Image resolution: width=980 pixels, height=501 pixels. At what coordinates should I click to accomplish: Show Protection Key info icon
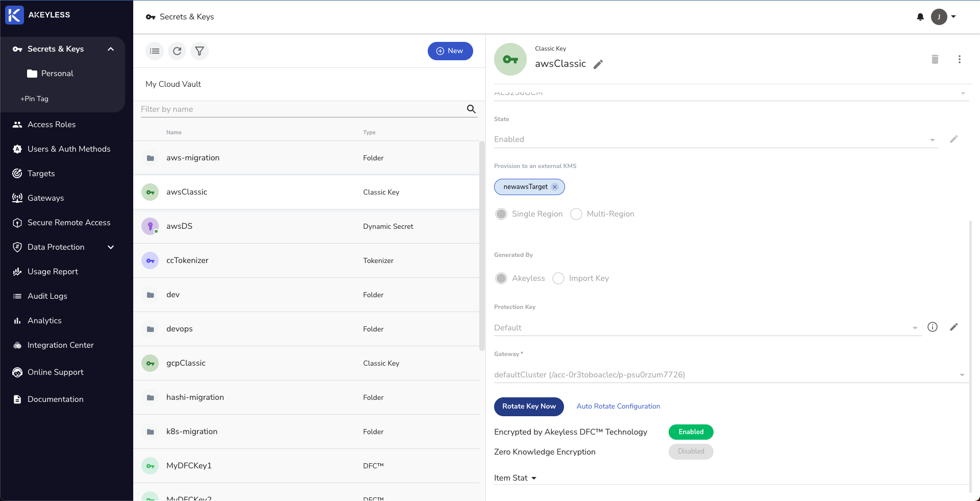pyautogui.click(x=933, y=327)
